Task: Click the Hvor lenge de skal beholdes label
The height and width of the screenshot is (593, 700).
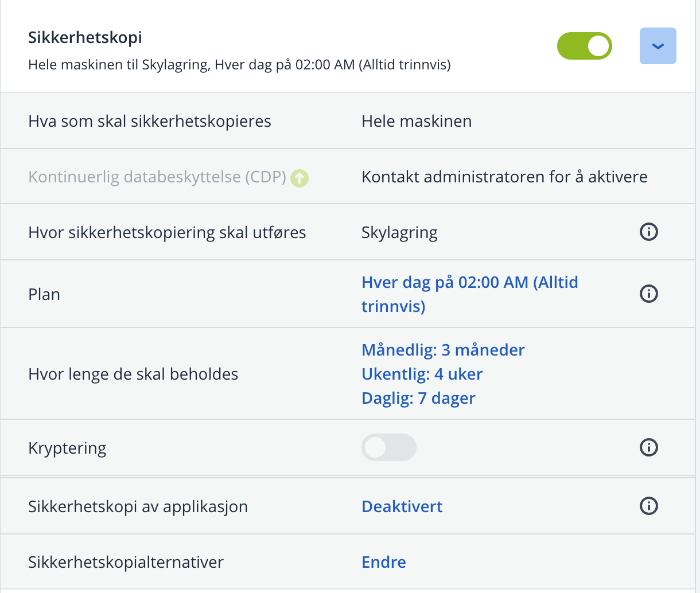Action: click(133, 374)
